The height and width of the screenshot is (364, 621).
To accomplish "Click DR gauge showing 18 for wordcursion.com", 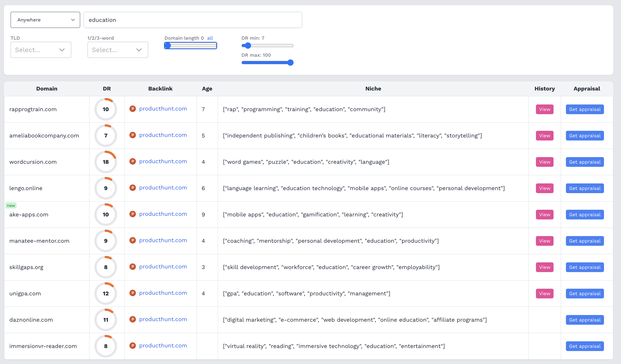I will 106,162.
